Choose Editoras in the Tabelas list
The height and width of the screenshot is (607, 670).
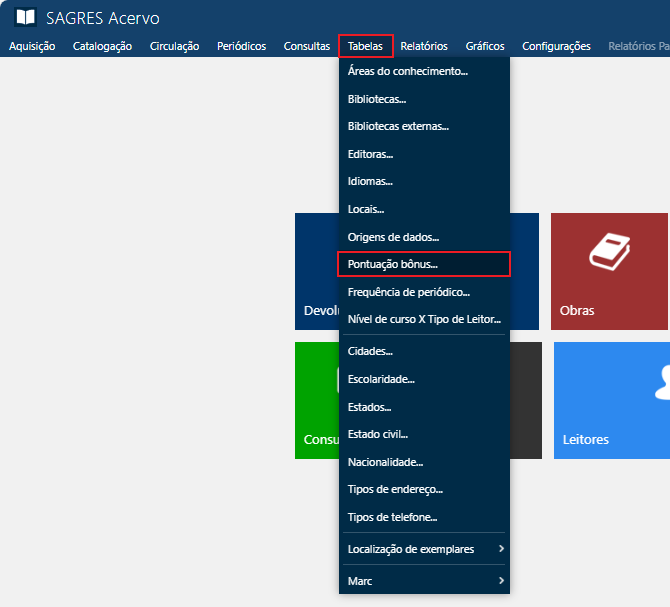pos(370,154)
